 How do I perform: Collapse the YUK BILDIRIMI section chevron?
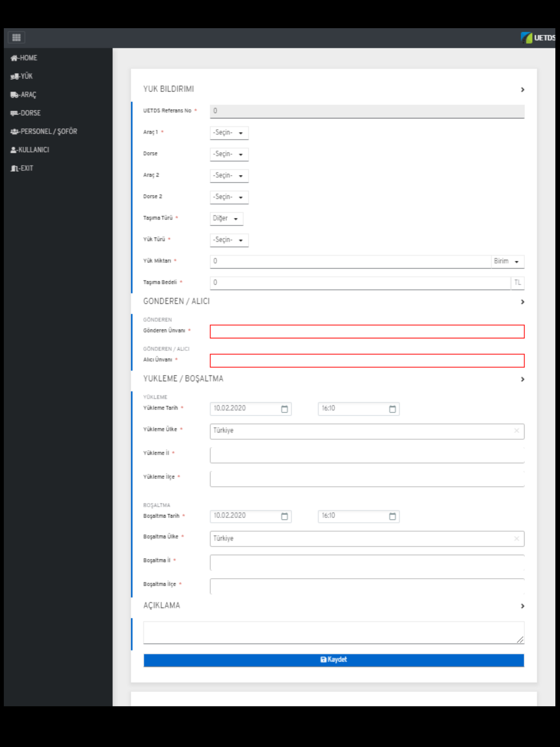click(x=523, y=89)
